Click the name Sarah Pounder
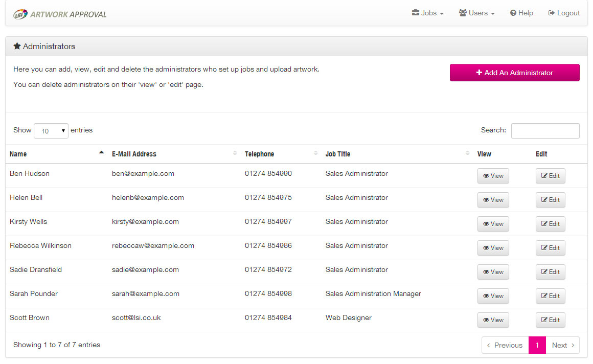This screenshot has width=593, height=364. pos(34,293)
